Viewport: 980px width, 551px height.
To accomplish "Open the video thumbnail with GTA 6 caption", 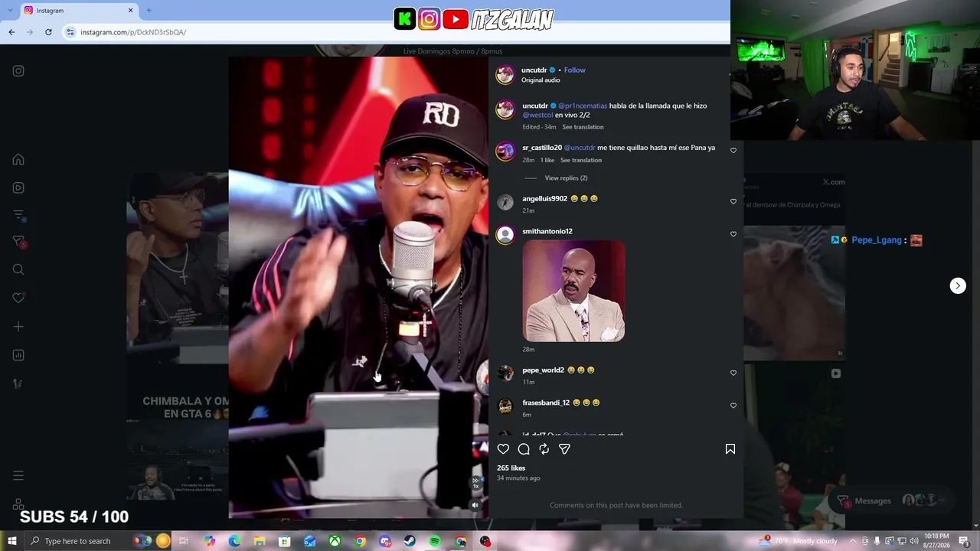I will click(x=178, y=296).
